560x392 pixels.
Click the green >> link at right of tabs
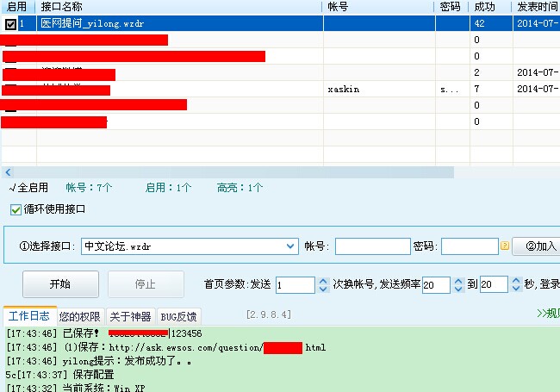(548, 314)
